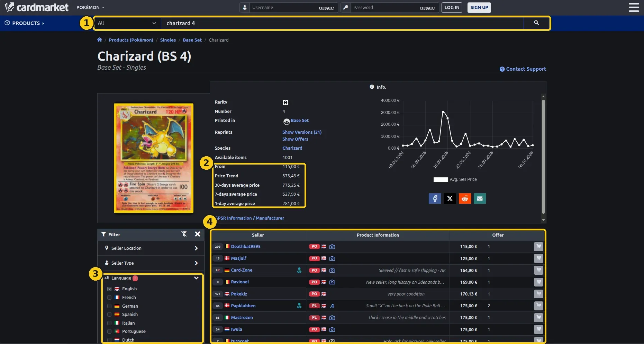
Task: Click the Charizard card image thumbnail
Action: [154, 158]
